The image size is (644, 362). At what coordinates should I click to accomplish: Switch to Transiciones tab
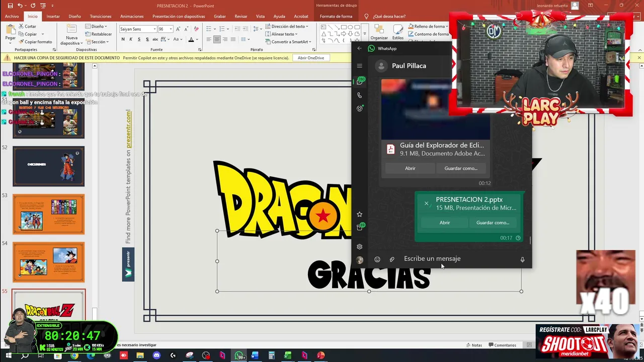(101, 16)
